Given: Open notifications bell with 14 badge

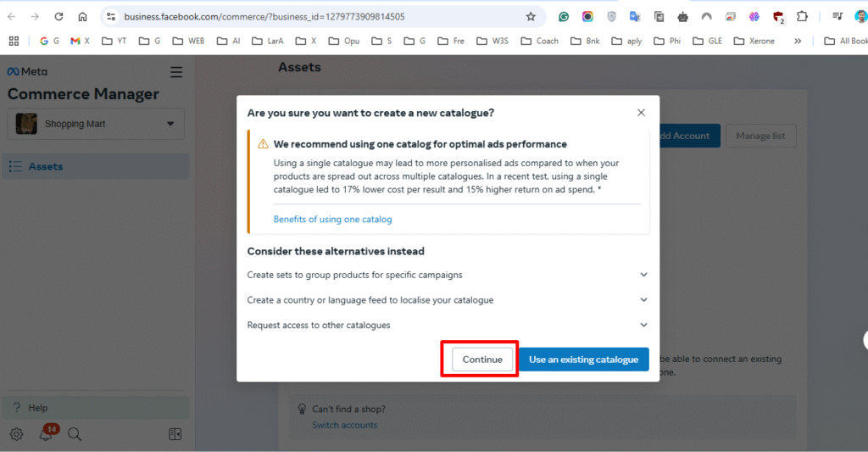Looking at the screenshot, I should point(47,433).
